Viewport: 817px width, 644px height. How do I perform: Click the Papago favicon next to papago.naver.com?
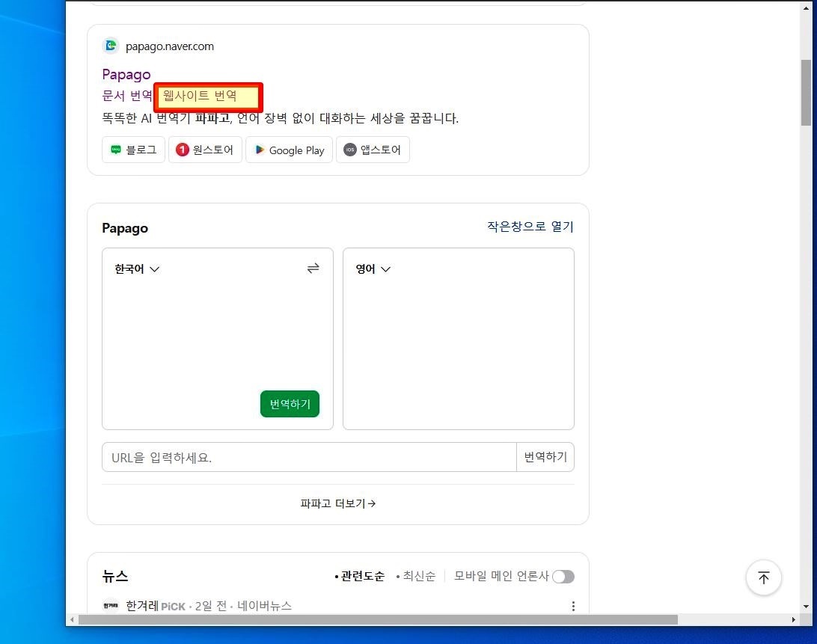pos(111,46)
